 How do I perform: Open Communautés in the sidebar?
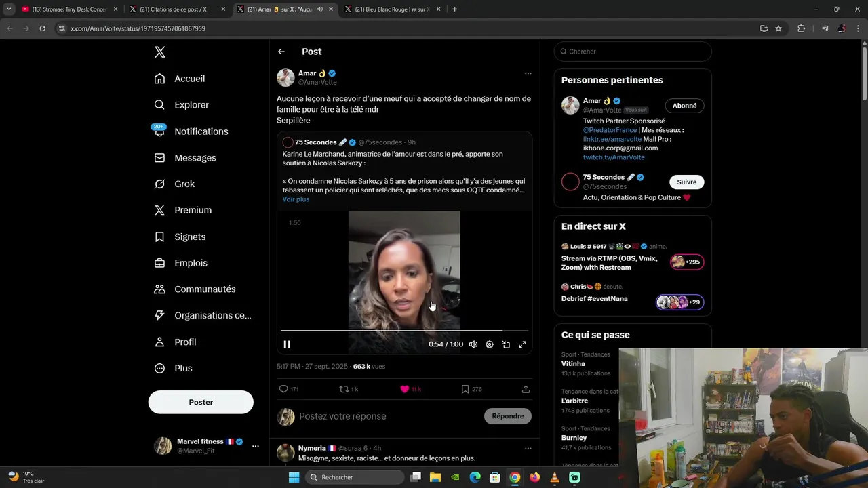tap(195, 289)
